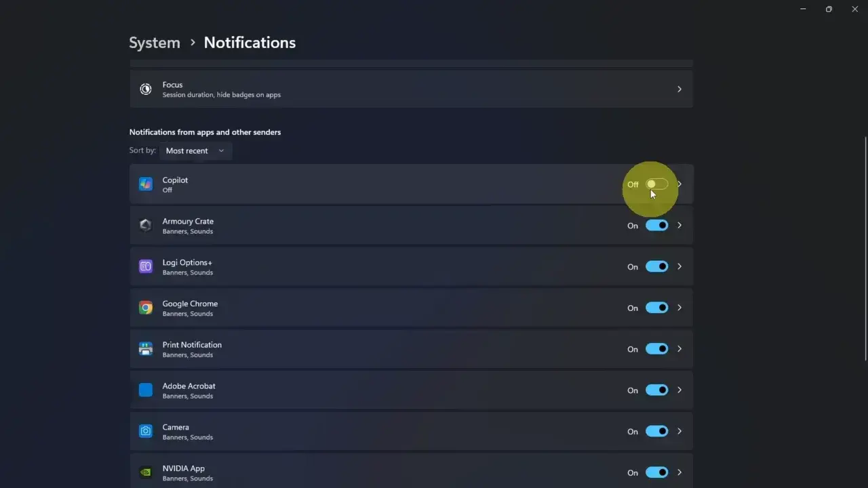Click the Copilot app icon

tap(146, 184)
